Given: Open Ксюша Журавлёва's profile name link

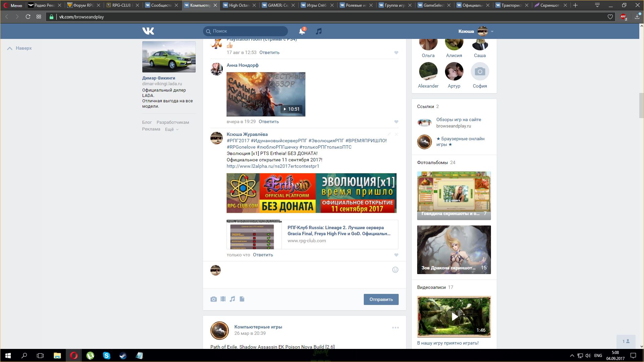Looking at the screenshot, I should pos(247,134).
